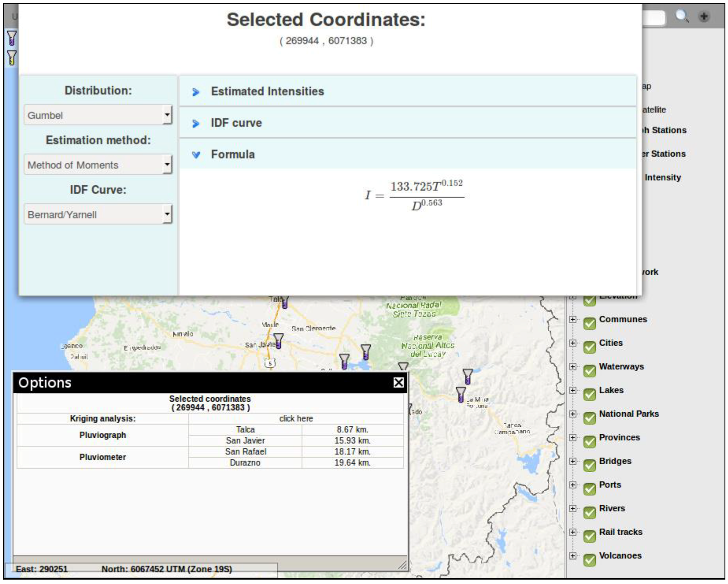The width and height of the screenshot is (728, 584).
Task: Open the Estimation method dropdown
Action: (98, 165)
